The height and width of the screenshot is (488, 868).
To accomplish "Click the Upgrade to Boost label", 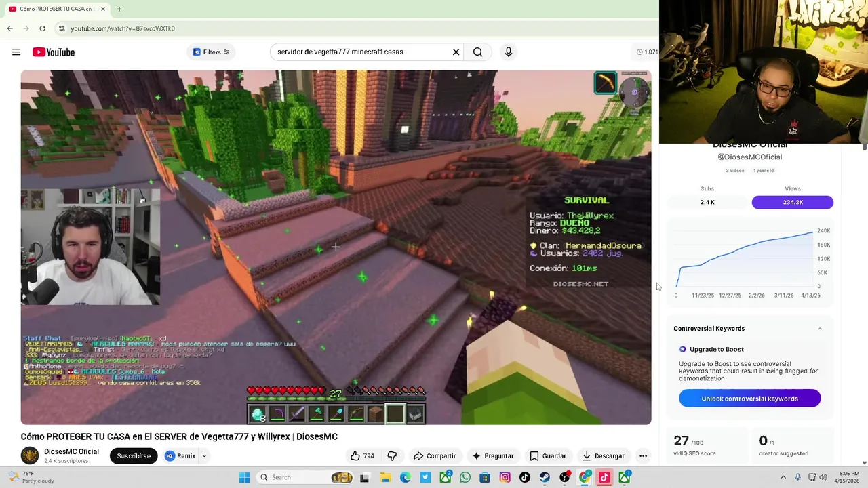I will [x=716, y=350].
